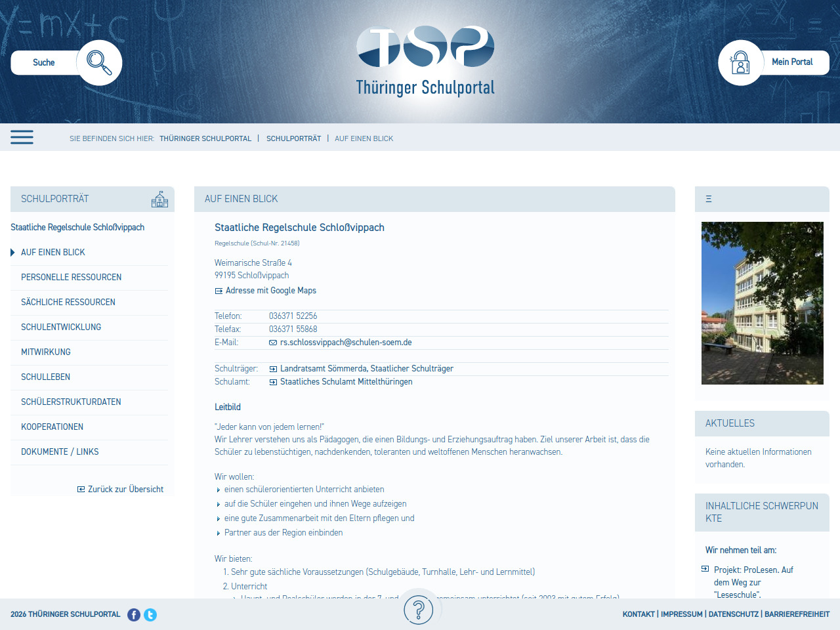Screen dimensions: 840x630
Task: Open the Facebook page icon in footer
Action: (x=134, y=615)
